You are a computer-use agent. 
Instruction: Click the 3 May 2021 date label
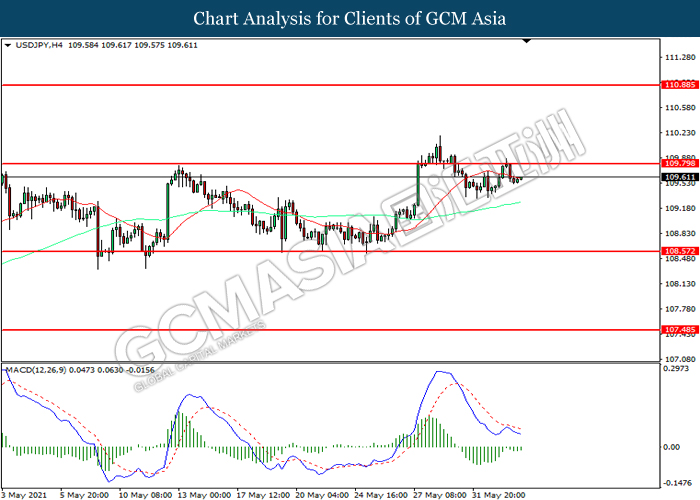[x=26, y=494]
